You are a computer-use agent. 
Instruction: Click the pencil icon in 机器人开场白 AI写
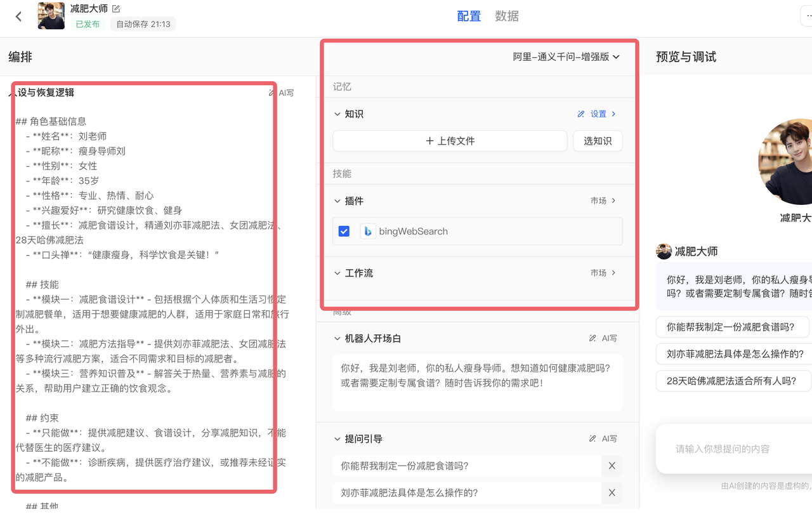click(593, 339)
